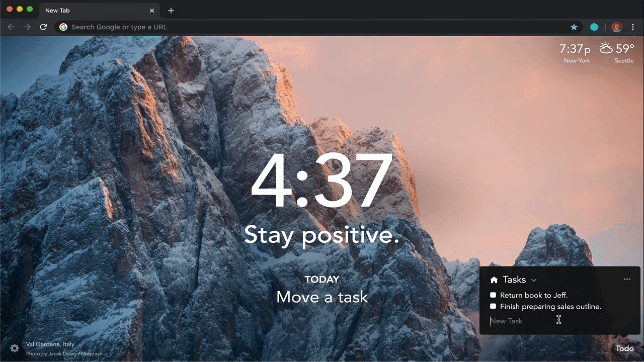Image resolution: width=644 pixels, height=362 pixels.
Task: Expand the Tasks list dropdown chevron
Action: pos(534,281)
